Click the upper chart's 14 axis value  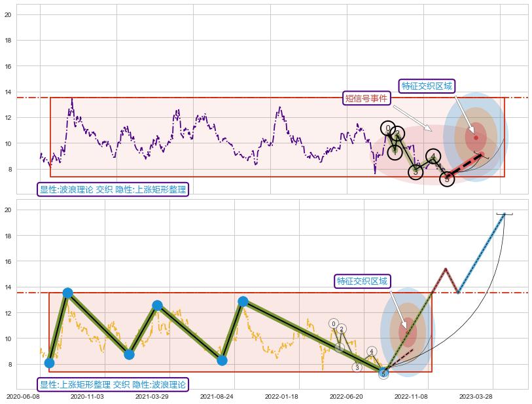coord(8,92)
